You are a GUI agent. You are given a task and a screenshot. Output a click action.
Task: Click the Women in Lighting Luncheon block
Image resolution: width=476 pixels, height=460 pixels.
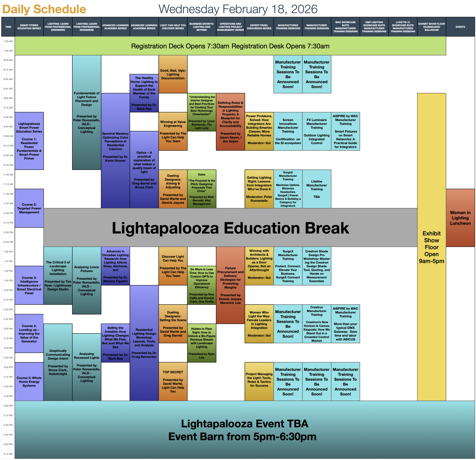(460, 218)
